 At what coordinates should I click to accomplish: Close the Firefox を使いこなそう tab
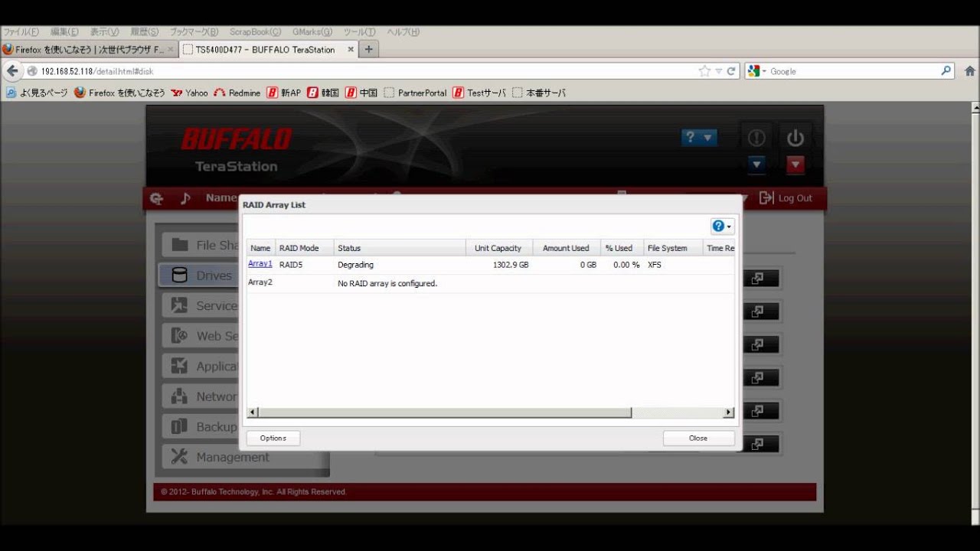pos(171,49)
